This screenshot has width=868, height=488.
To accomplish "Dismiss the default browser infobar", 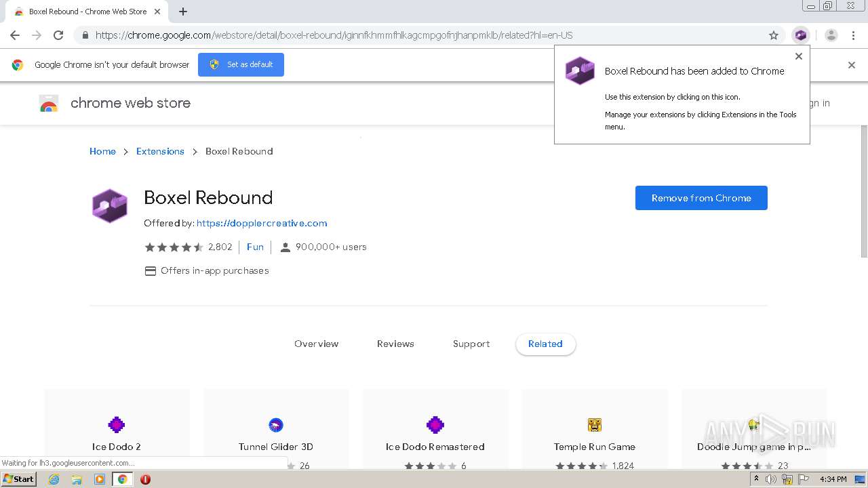I will point(852,65).
